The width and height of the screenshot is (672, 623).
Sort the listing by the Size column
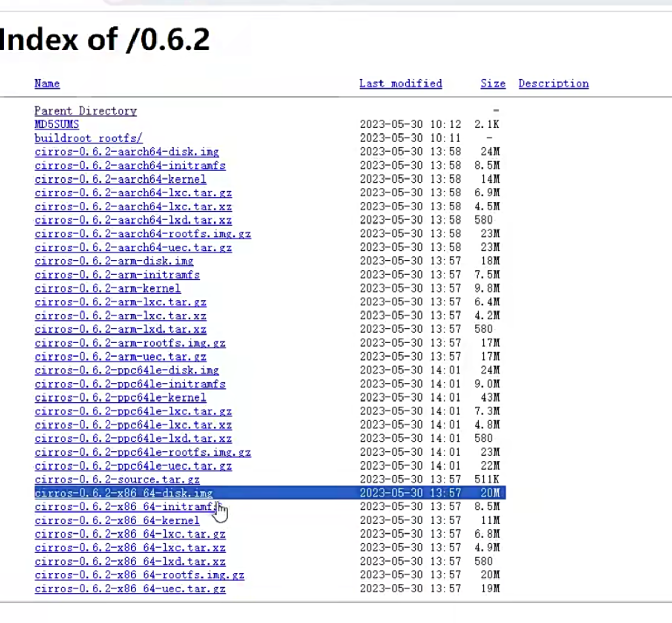pyautogui.click(x=493, y=83)
